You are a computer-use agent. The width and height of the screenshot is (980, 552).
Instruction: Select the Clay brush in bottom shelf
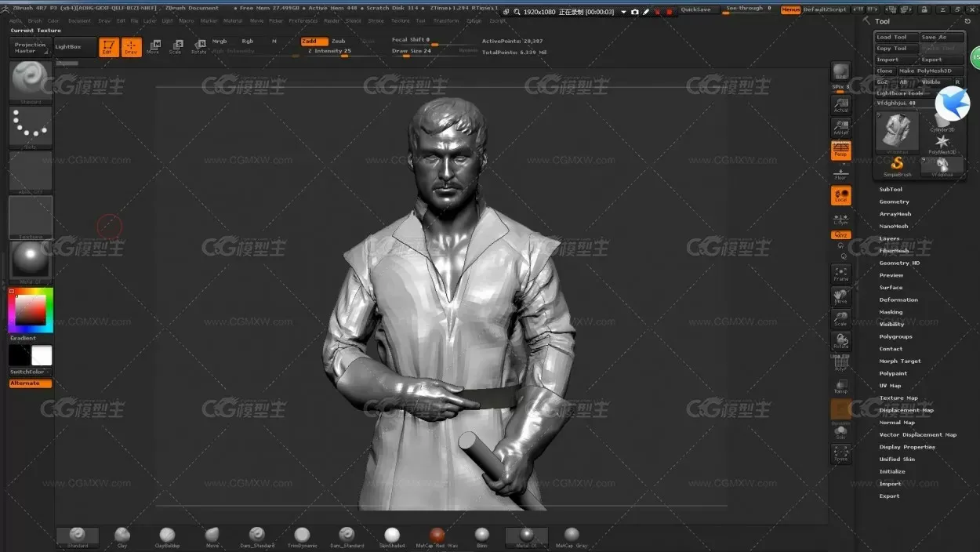[122, 537]
